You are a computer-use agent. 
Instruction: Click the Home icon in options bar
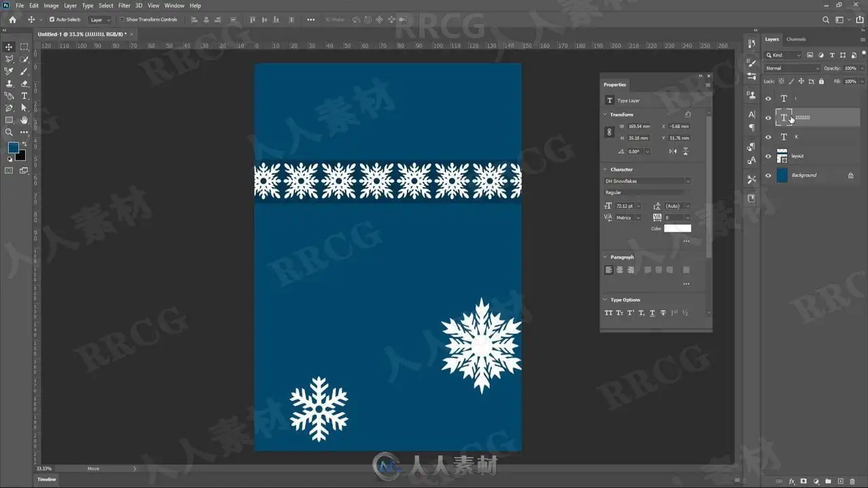pos(12,20)
